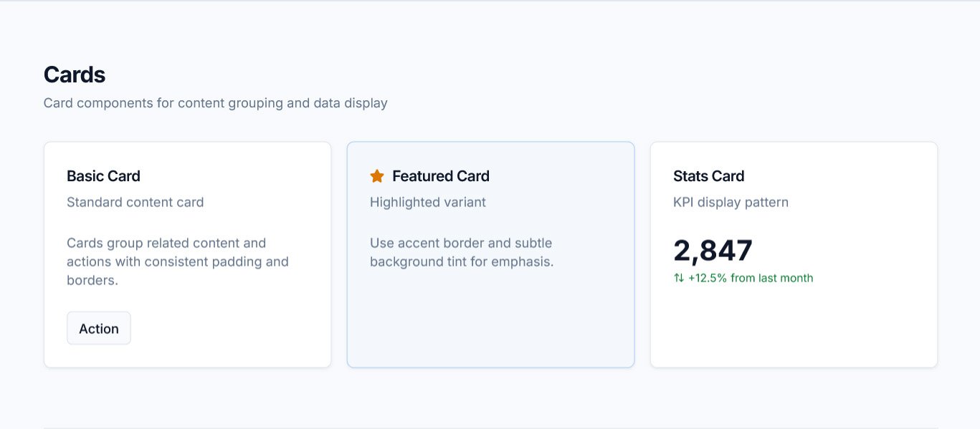Click the up-down trend arrows icon
The height and width of the screenshot is (429, 980).
[x=679, y=278]
